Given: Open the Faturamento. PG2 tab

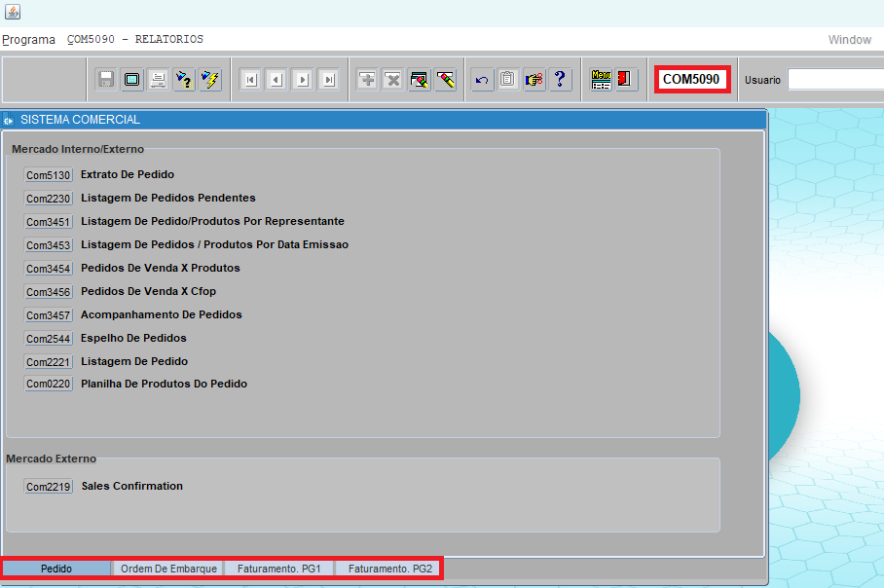Looking at the screenshot, I should click(x=389, y=569).
